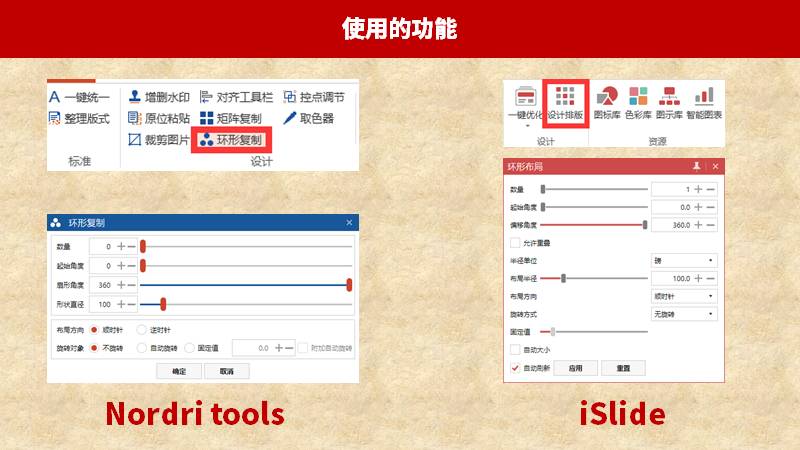800x450 pixels.
Task: Open the 旋转方式 dropdown showing 无旋转
Action: tap(684, 314)
